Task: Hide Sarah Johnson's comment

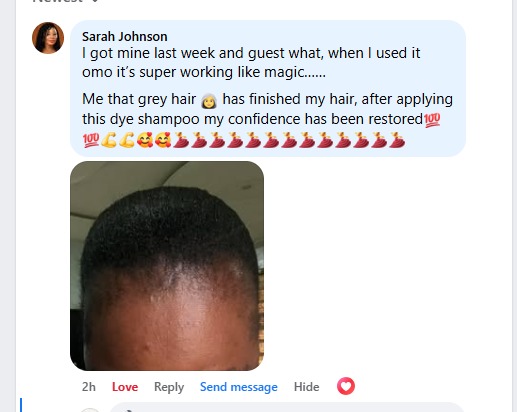Action: (306, 387)
